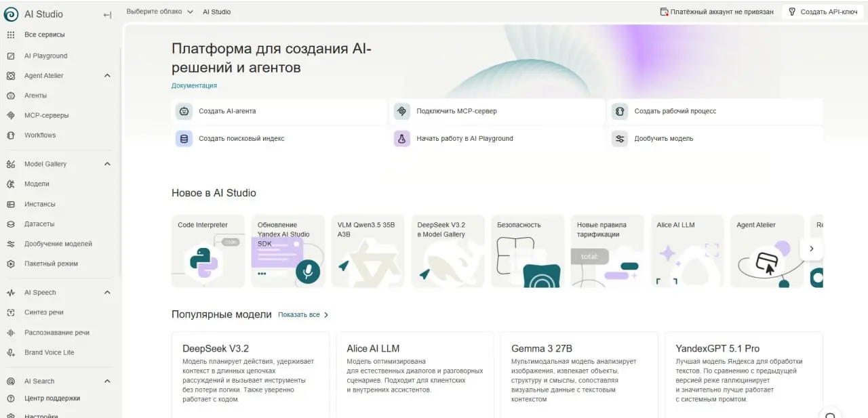Open the VLM Qwen3.5 35B A3B card
Image resolution: width=868 pixels, height=418 pixels.
pos(368,251)
